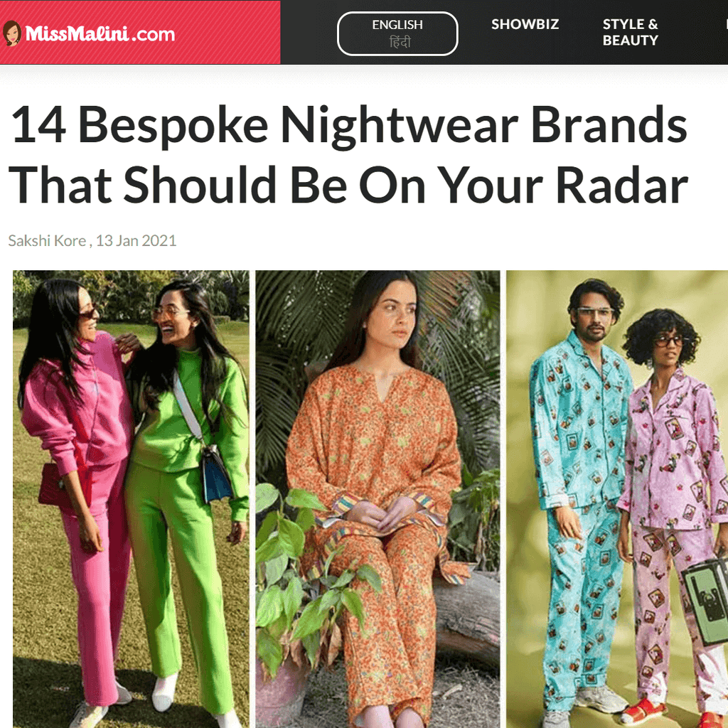The image size is (728, 728).
Task: Open the SHOWBIZ menu
Action: 525,24
